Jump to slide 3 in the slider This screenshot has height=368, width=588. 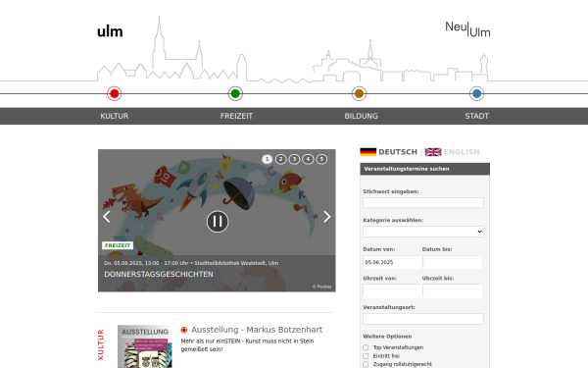point(294,159)
